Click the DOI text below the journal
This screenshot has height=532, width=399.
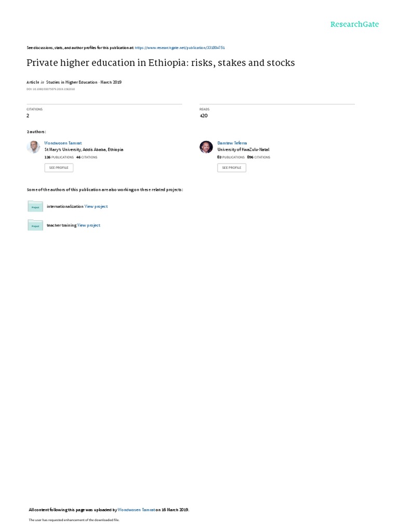(50, 89)
